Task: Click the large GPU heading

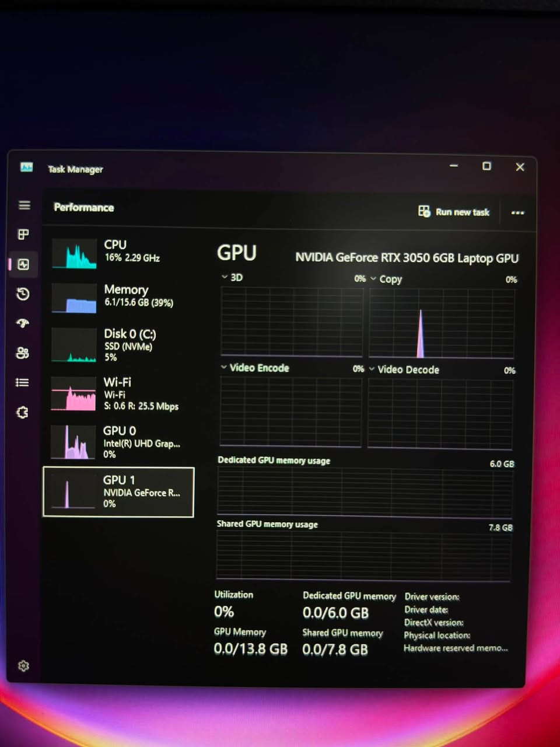Action: [x=237, y=252]
